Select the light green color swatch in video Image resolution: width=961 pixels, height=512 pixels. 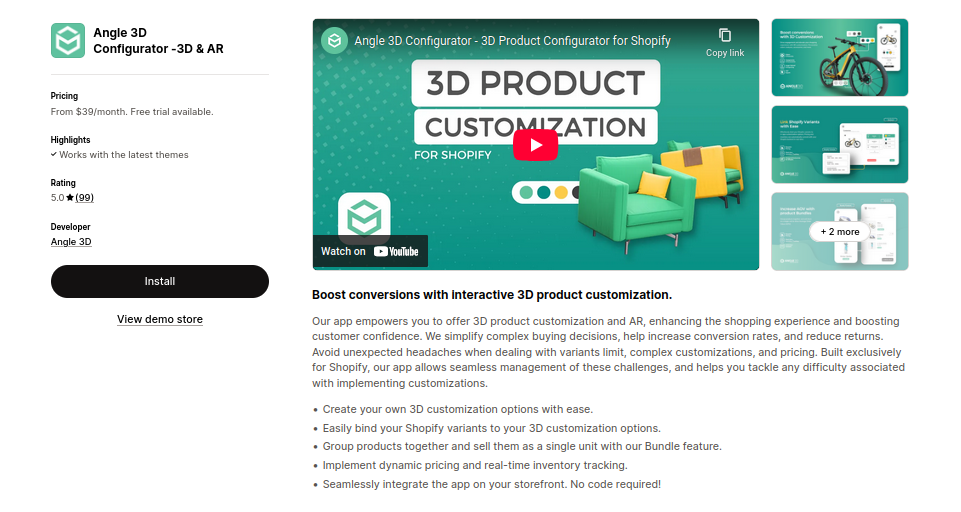click(x=526, y=193)
